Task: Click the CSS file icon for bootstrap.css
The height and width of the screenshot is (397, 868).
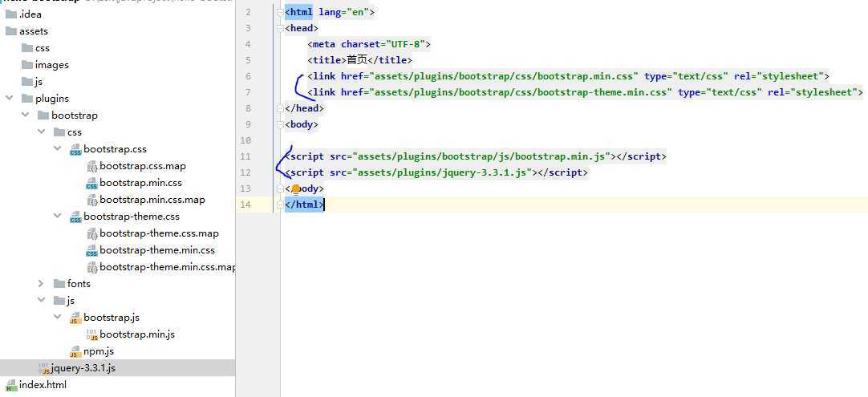Action: [x=75, y=149]
